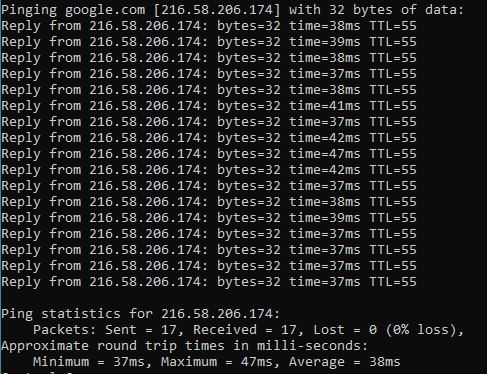This screenshot has height=374, width=487.
Task: Click the "Ping statistics for" line
Action: (x=140, y=314)
